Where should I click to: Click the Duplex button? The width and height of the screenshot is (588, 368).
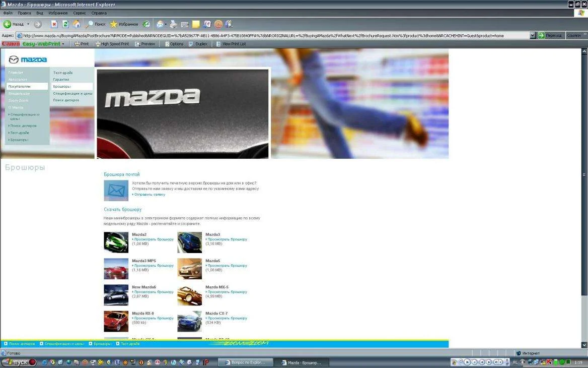coord(198,44)
